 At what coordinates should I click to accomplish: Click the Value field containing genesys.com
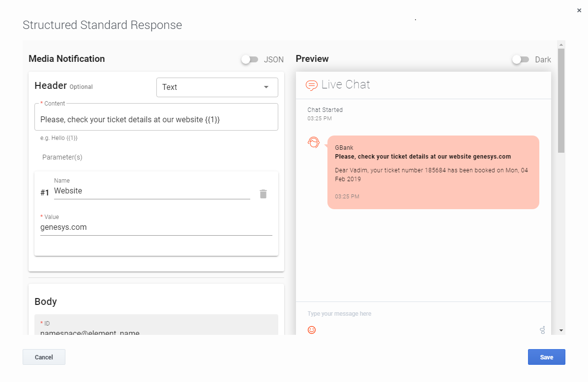[156, 227]
